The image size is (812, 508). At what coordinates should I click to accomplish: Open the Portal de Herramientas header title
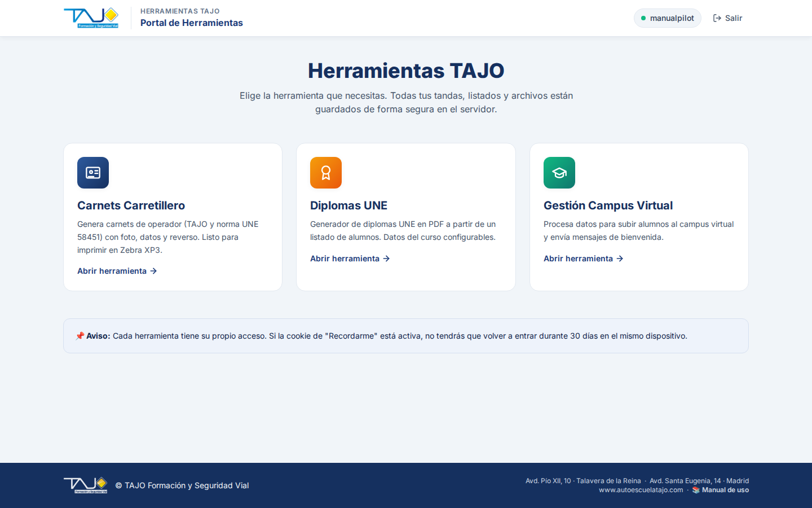[x=192, y=23]
